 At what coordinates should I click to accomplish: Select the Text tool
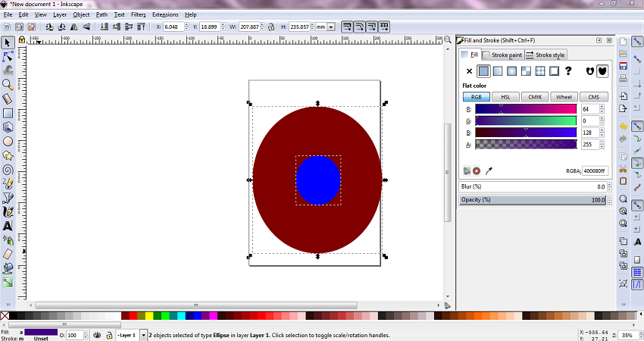pyautogui.click(x=8, y=226)
